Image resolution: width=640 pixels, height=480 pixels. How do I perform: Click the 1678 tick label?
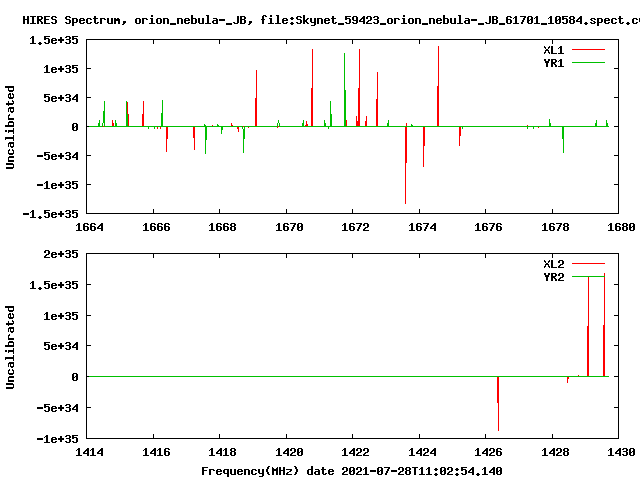(x=555, y=227)
